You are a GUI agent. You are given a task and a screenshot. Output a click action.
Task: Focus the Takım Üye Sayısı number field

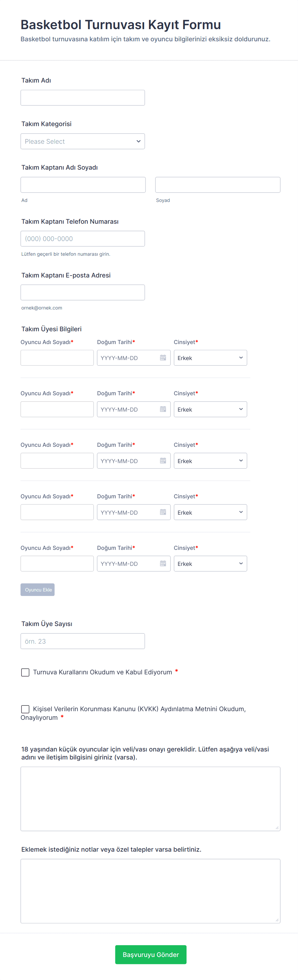point(83,641)
